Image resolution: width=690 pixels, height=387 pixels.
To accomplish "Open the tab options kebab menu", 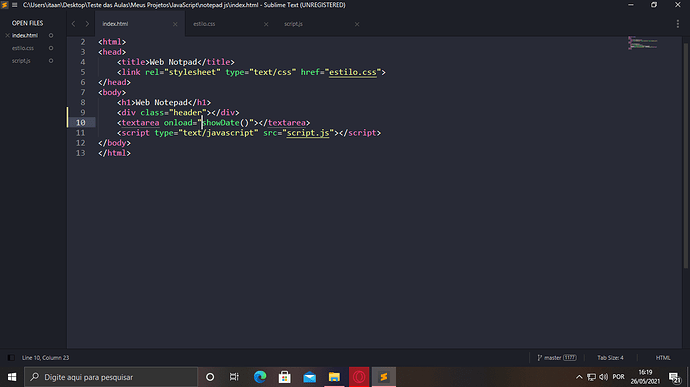I will point(678,24).
